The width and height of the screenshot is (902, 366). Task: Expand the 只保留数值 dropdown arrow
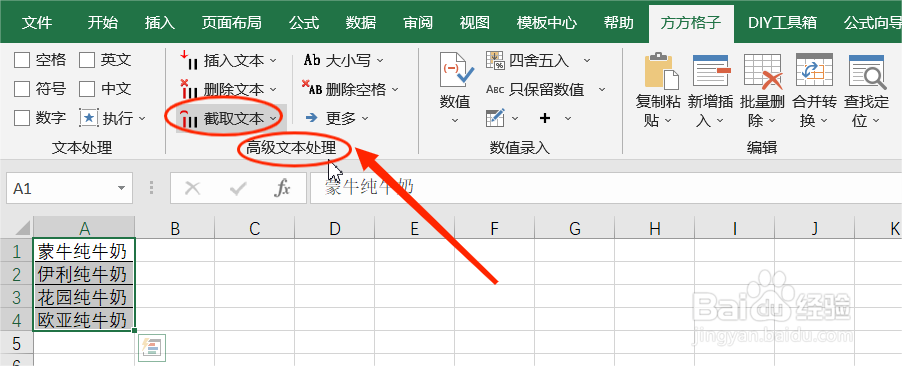coord(602,90)
